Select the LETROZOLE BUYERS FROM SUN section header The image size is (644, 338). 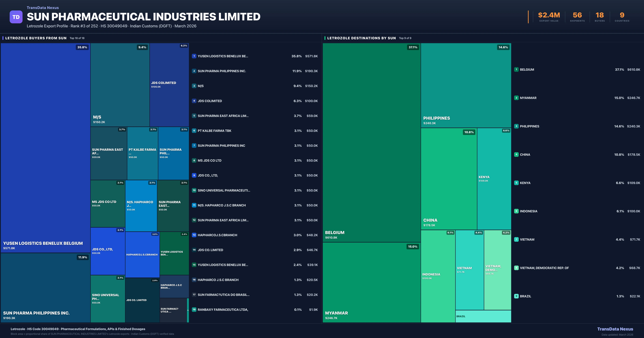coord(36,38)
